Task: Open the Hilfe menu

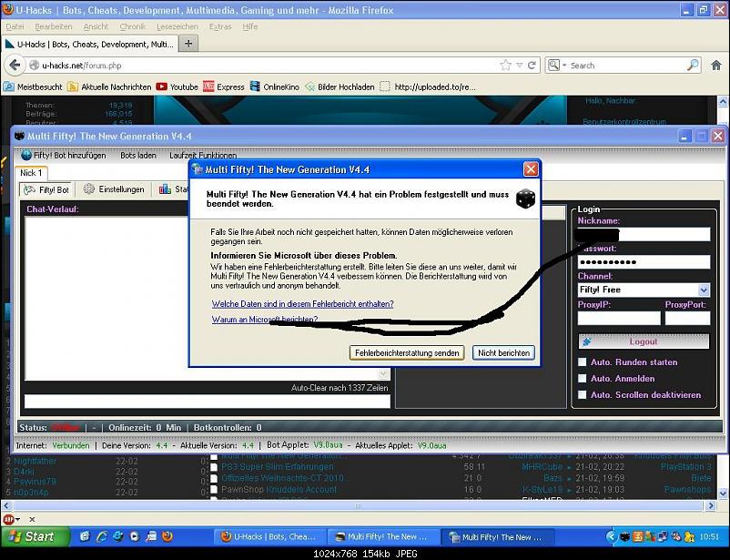Action: (x=250, y=26)
